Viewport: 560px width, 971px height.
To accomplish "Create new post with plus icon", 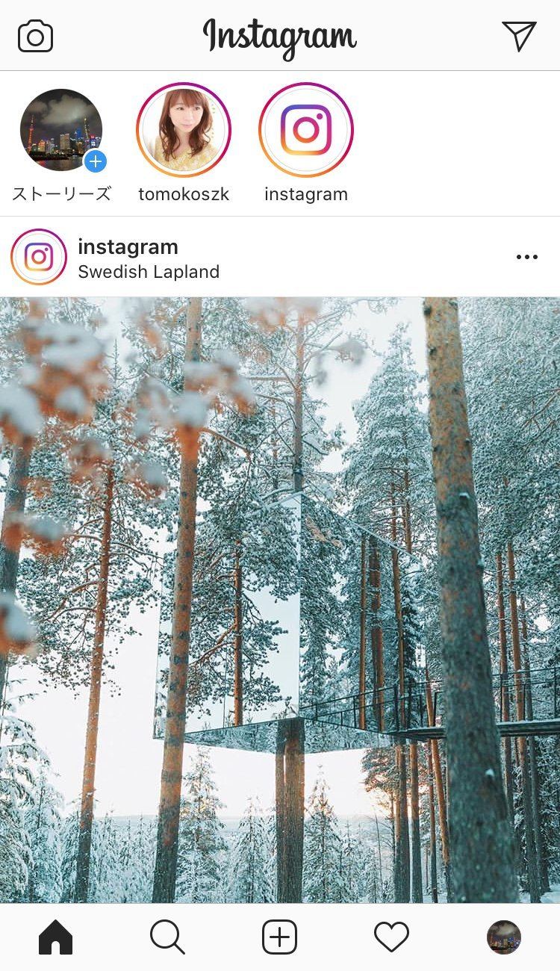I will [x=280, y=937].
